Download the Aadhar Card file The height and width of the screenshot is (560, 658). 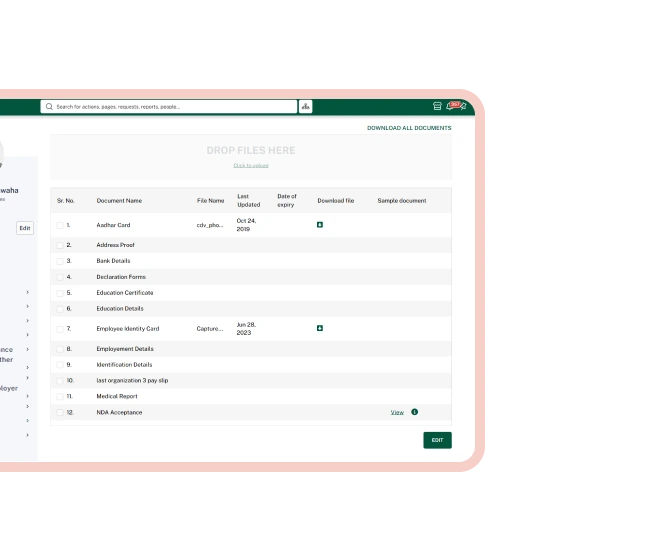pos(320,225)
